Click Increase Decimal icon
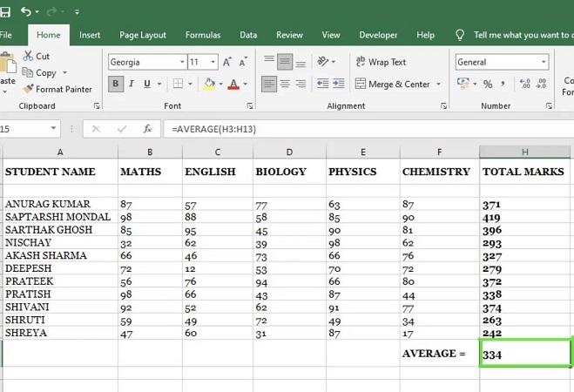 [x=525, y=84]
